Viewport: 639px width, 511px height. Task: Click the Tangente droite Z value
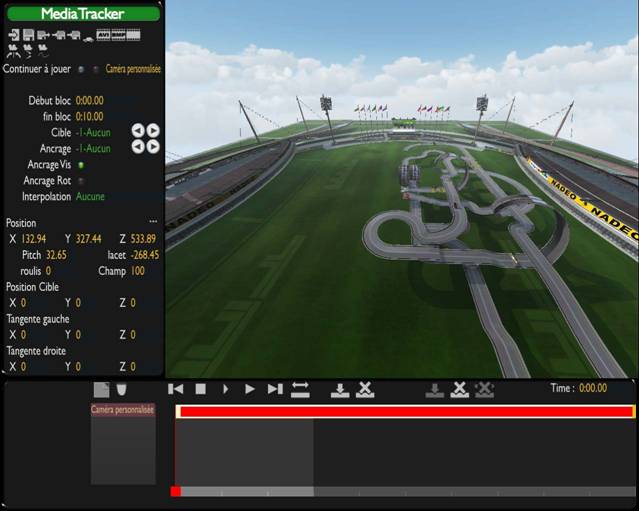(x=133, y=367)
